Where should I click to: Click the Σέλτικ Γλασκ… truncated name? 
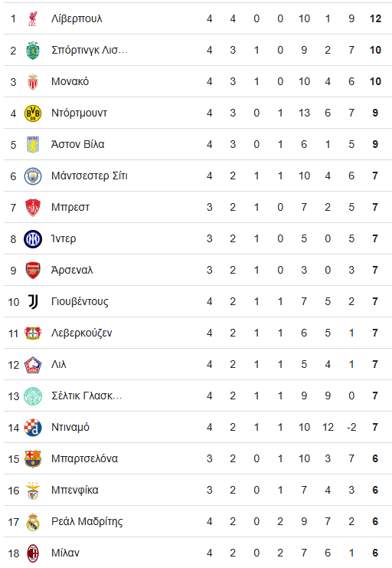click(87, 396)
